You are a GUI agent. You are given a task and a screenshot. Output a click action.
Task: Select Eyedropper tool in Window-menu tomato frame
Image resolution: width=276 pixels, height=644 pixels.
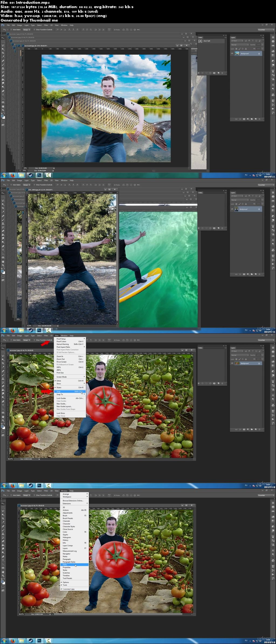(x=3, y=522)
